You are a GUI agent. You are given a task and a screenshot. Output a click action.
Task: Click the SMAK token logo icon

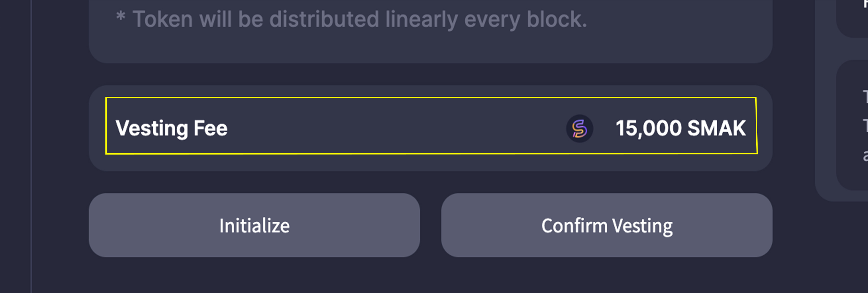579,128
